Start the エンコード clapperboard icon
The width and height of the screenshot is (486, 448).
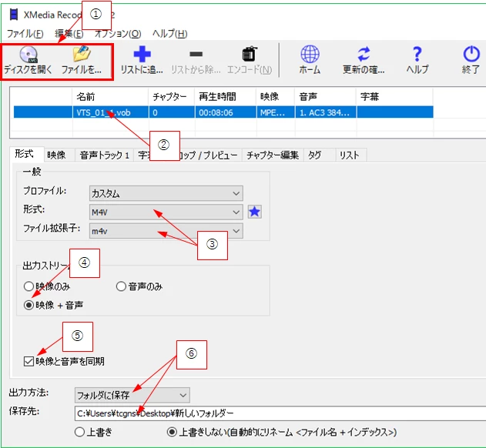pos(250,54)
